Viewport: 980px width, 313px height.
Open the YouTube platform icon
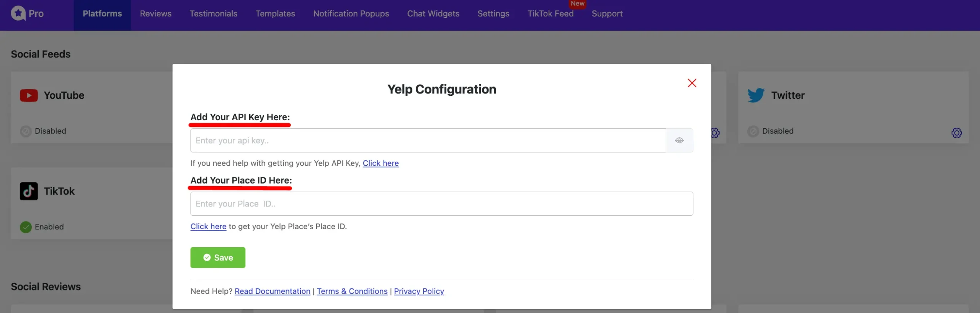point(29,95)
